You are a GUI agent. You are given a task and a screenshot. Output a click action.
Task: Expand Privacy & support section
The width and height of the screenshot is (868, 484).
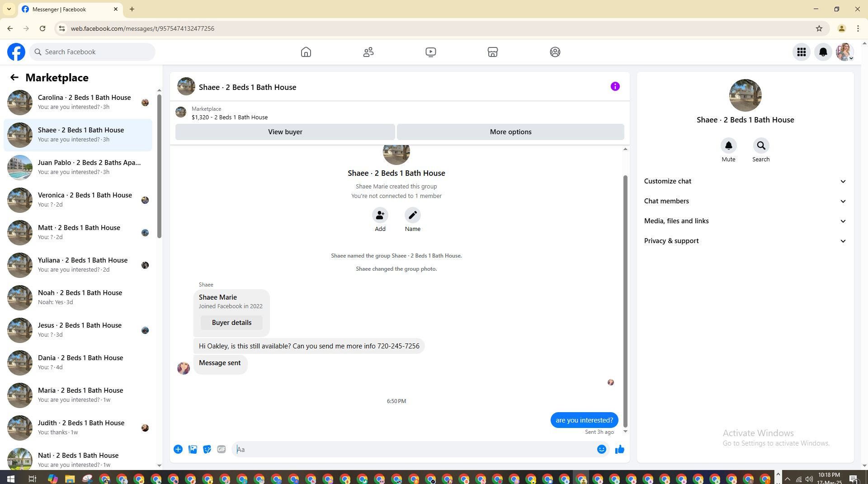(745, 241)
